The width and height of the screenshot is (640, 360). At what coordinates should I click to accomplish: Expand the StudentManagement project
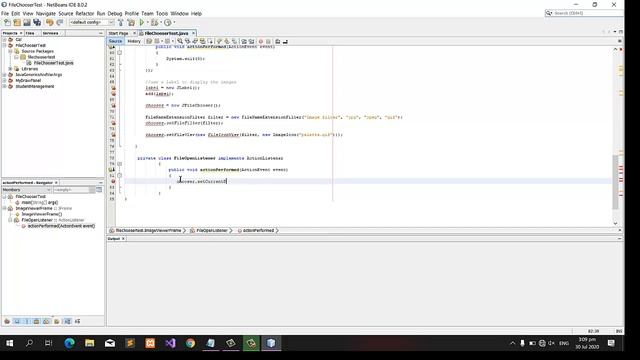[x=4, y=87]
